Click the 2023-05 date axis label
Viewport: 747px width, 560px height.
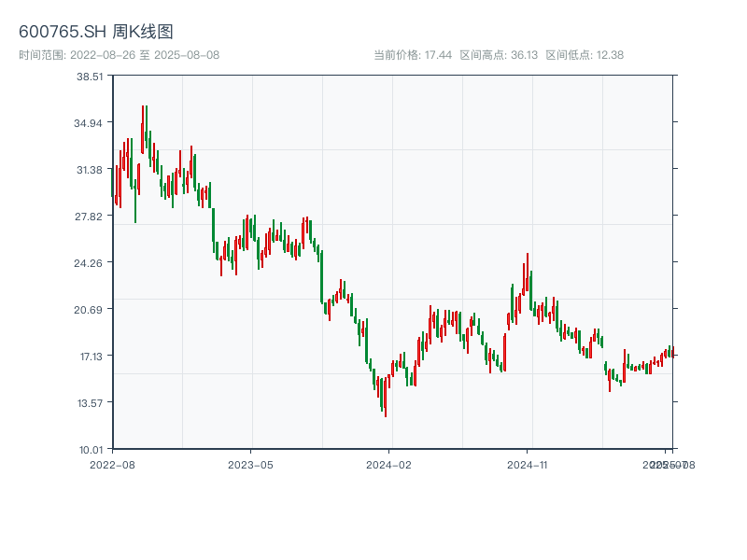(250, 464)
